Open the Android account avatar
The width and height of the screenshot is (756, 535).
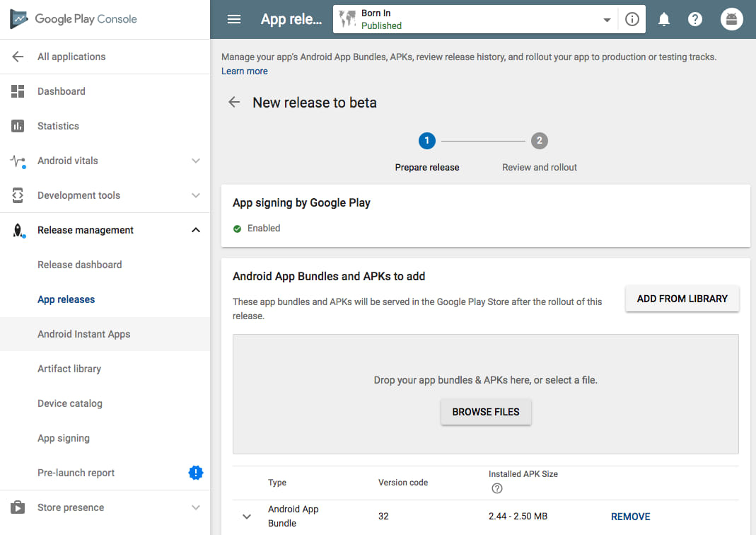click(x=731, y=20)
